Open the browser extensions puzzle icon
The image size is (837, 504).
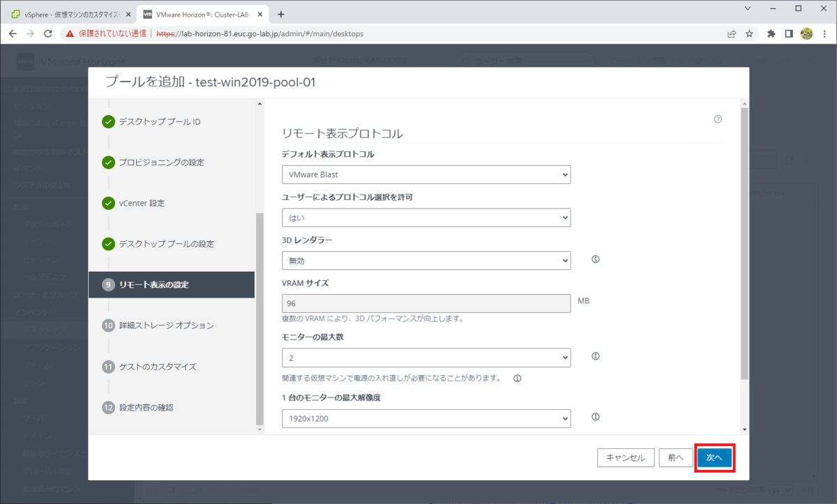(771, 33)
